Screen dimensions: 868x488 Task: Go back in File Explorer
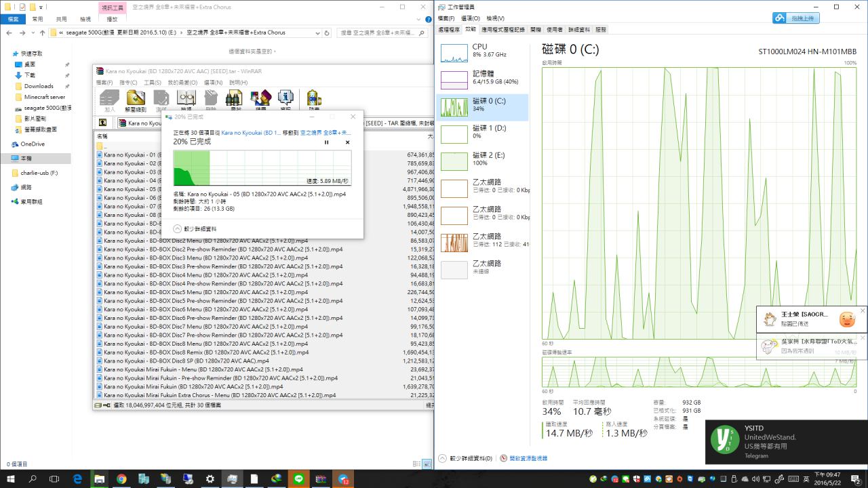click(9, 33)
